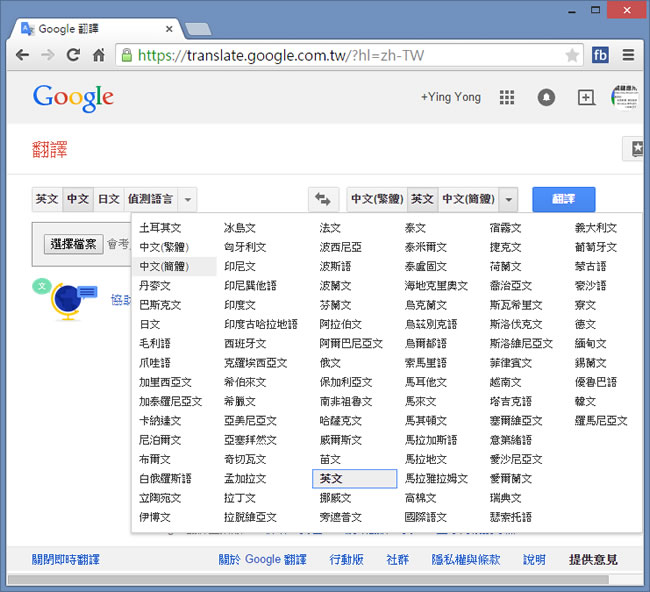Click the fb extension icon
Screen dimensions: 650x592
[600, 55]
